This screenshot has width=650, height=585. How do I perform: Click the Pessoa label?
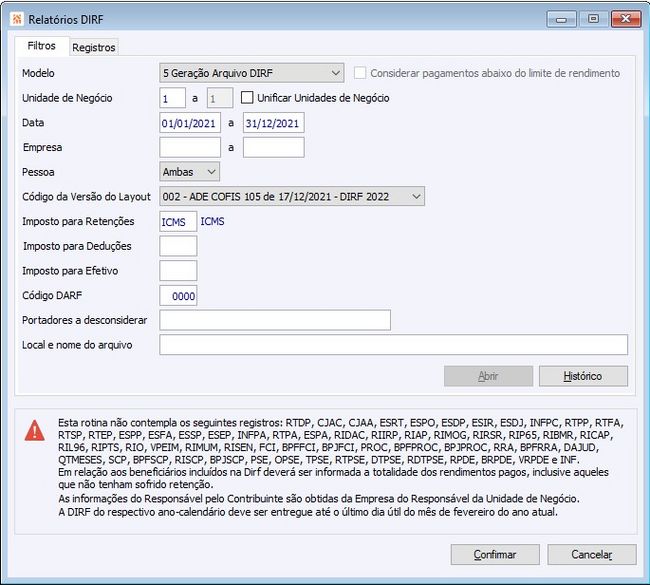(x=38, y=172)
